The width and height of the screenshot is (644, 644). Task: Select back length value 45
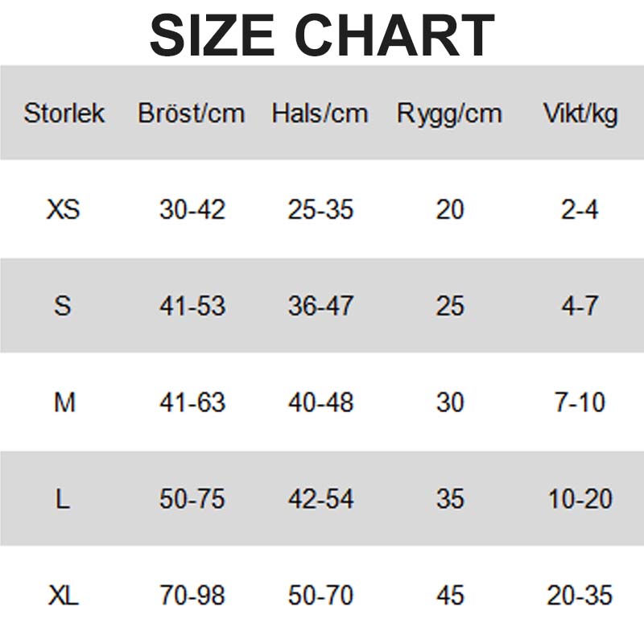pos(450,595)
